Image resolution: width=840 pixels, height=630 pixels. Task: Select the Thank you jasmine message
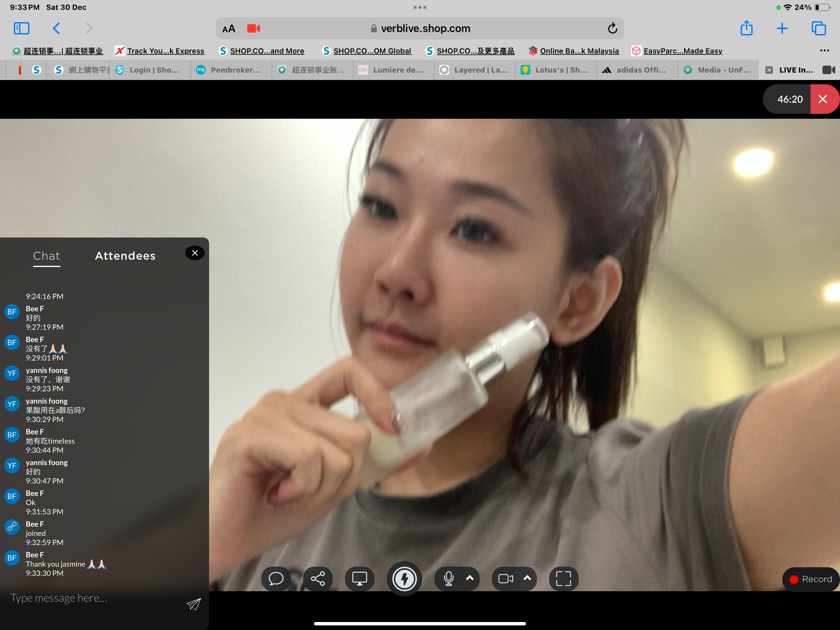click(66, 564)
